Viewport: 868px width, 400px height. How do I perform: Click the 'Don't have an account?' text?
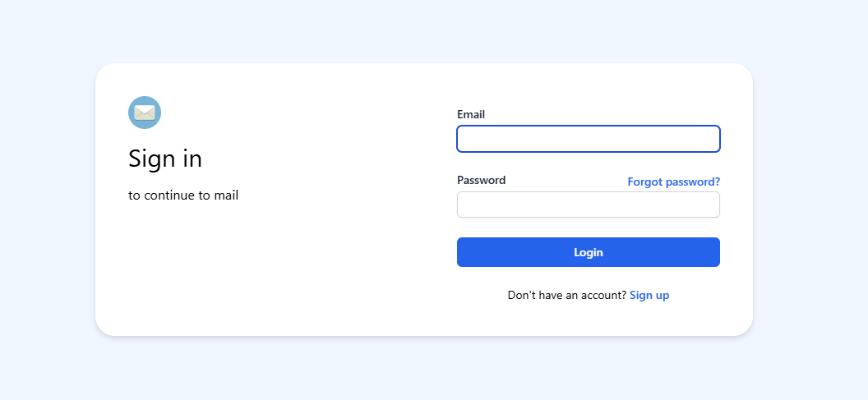click(x=567, y=296)
